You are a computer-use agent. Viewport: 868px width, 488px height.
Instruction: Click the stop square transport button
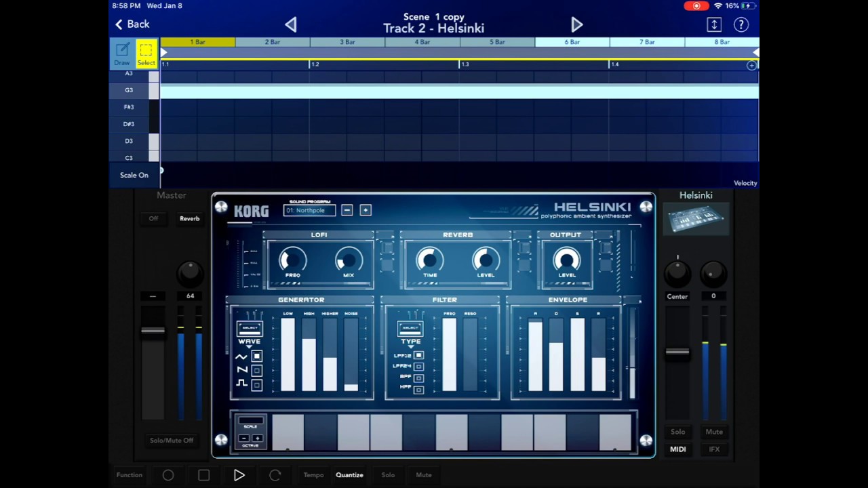click(x=203, y=475)
